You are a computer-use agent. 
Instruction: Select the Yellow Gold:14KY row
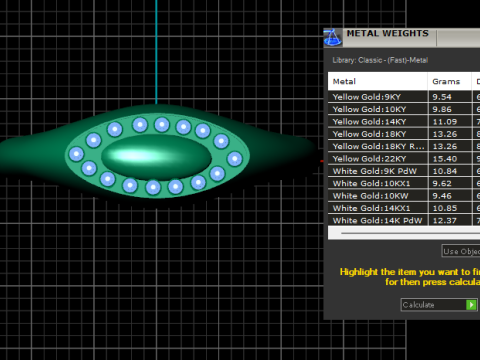[404, 121]
